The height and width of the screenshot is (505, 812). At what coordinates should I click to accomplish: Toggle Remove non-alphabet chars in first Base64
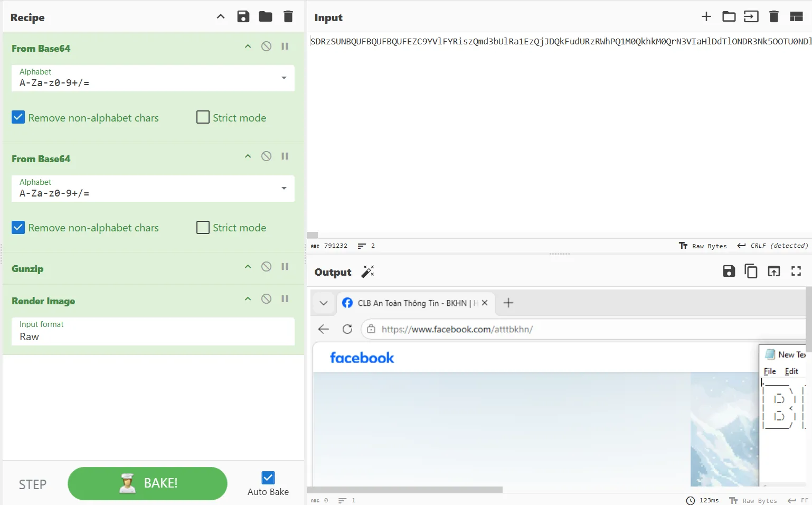click(18, 117)
